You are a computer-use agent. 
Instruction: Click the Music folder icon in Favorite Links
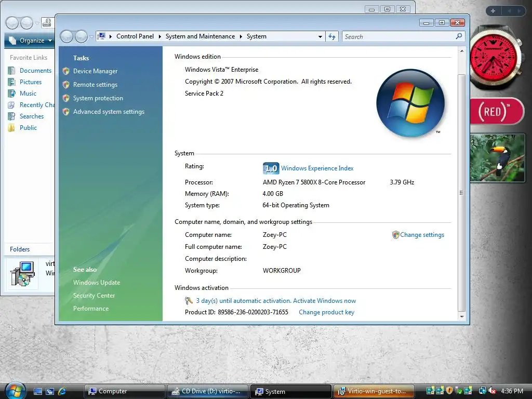point(11,94)
